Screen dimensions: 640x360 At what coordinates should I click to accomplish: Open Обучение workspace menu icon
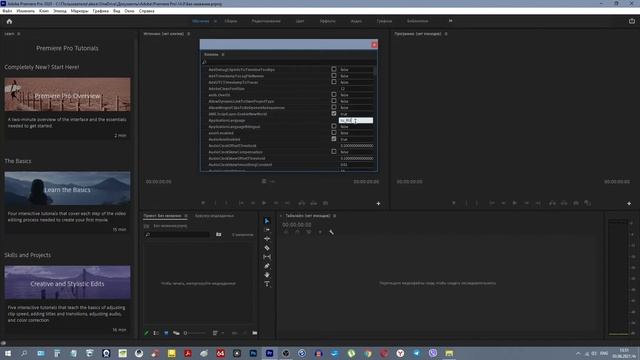(x=215, y=21)
